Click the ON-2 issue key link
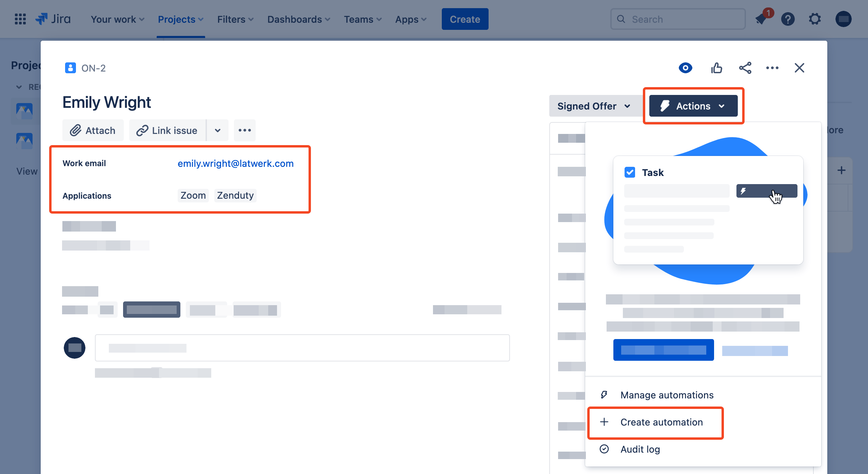 point(94,68)
